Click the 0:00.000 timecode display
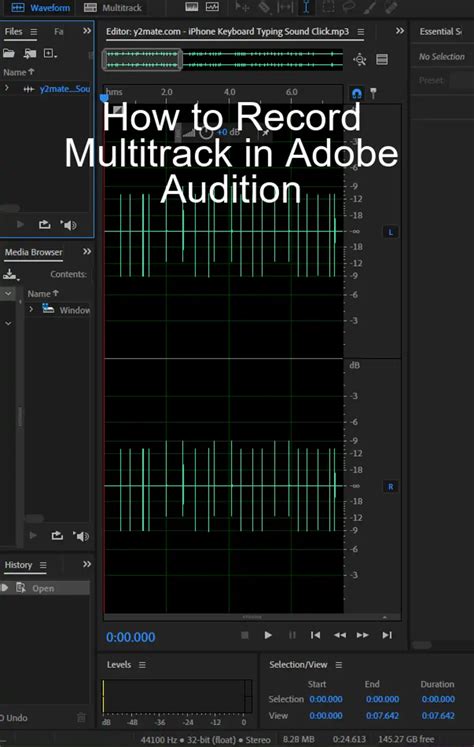The image size is (474, 747). 131,637
